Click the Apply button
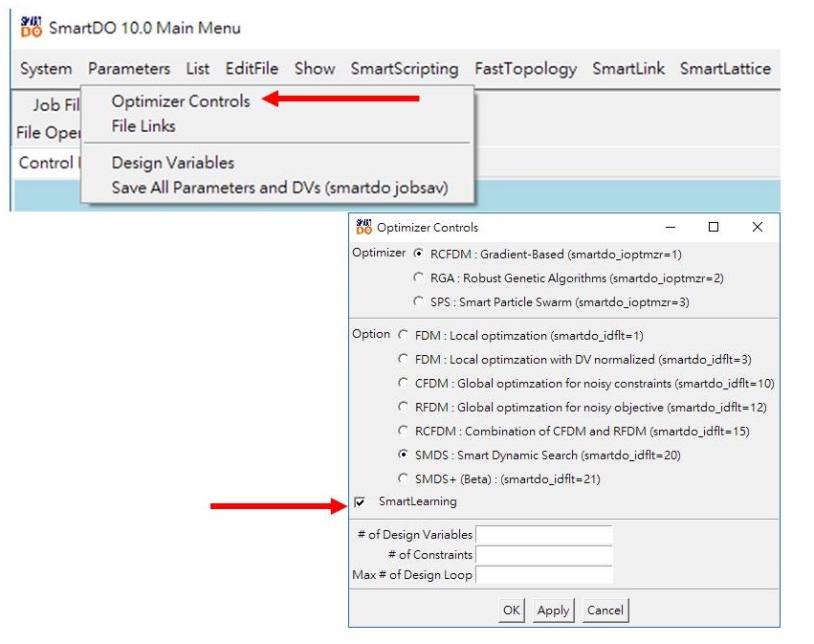This screenshot has height=644, width=814. 553,611
